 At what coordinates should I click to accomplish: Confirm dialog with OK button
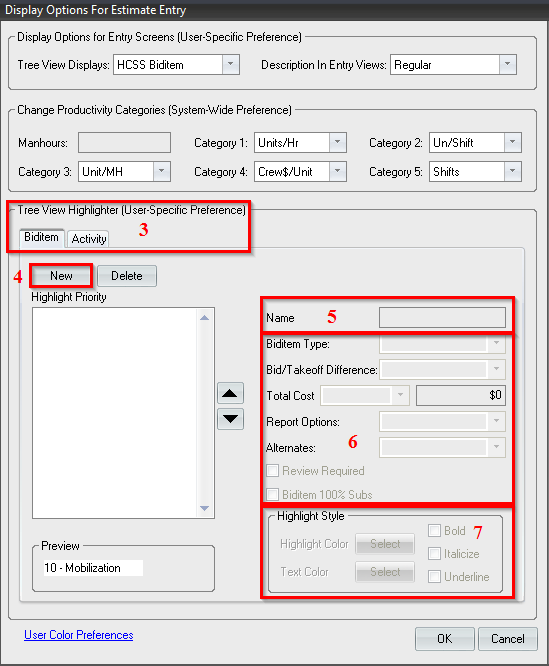(445, 638)
